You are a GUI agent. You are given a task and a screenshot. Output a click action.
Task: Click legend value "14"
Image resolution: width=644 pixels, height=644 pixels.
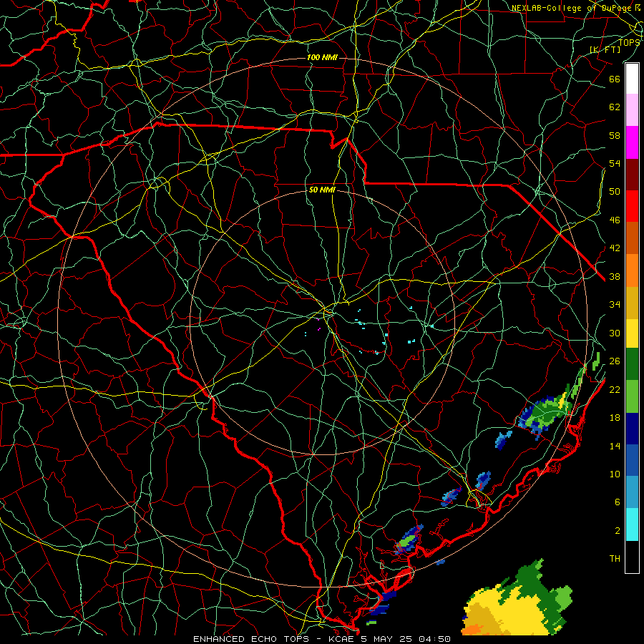pos(615,446)
